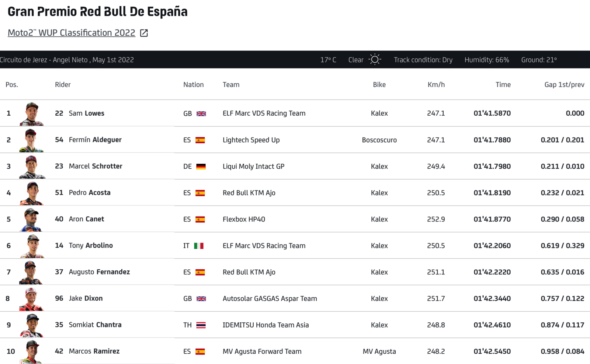The height and width of the screenshot is (364, 590).
Task: Click Gran Premio Red Bull De España heading
Action: coord(98,11)
